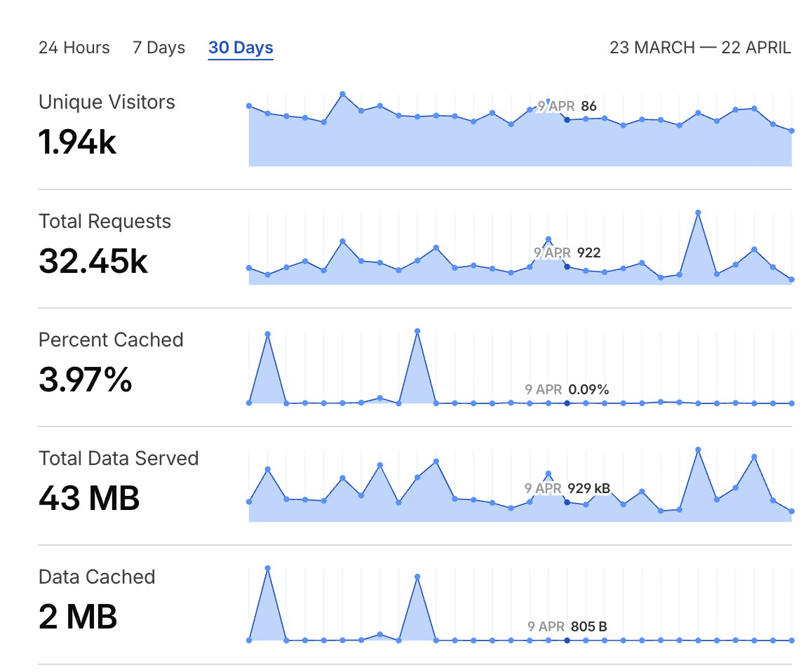Image resolution: width=808 pixels, height=672 pixels.
Task: Select the 30 Days tab
Action: tap(241, 48)
